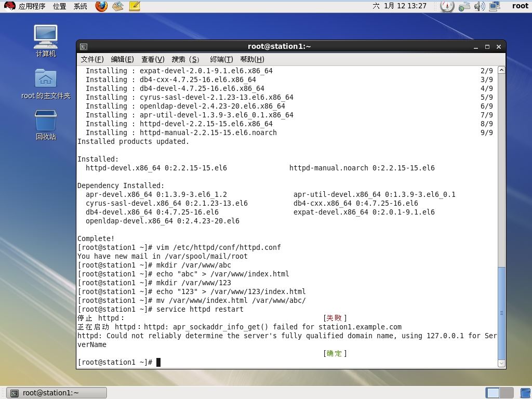This screenshot has width=532, height=399.
Task: Click the terminal scrollbar up arrow
Action: click(501, 70)
